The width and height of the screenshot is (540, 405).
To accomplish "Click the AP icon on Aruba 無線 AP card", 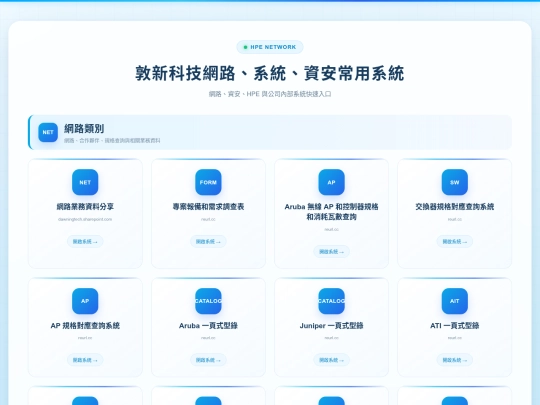I will pos(331,182).
